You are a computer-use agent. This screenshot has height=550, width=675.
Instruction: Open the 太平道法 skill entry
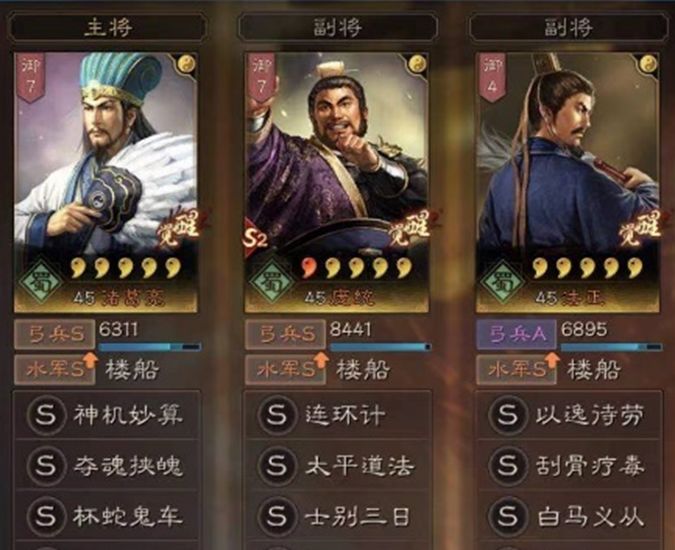338,465
